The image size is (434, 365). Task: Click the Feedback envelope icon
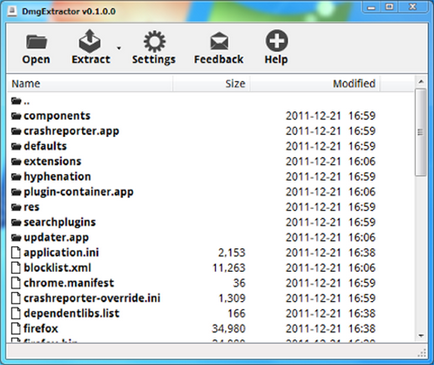[219, 42]
